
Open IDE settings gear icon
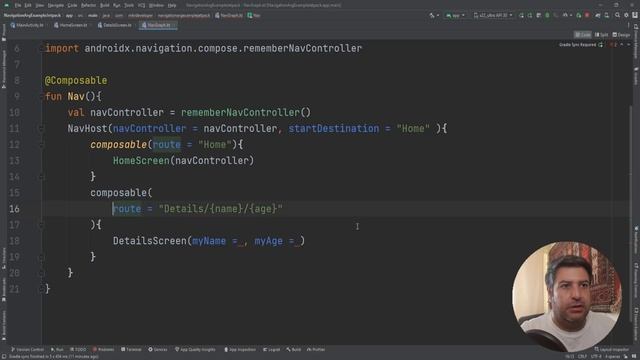pyautogui.click(x=626, y=16)
